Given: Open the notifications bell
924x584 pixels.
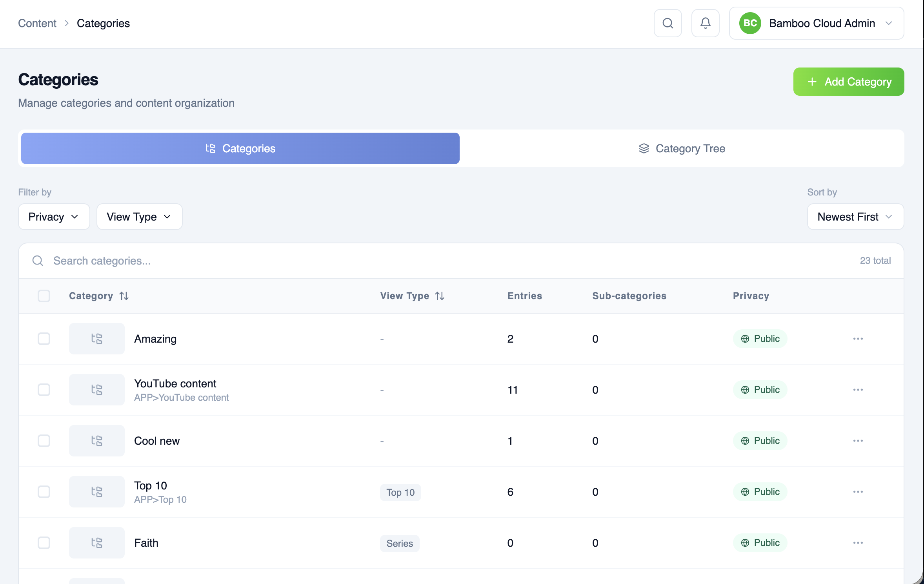Looking at the screenshot, I should (705, 23).
